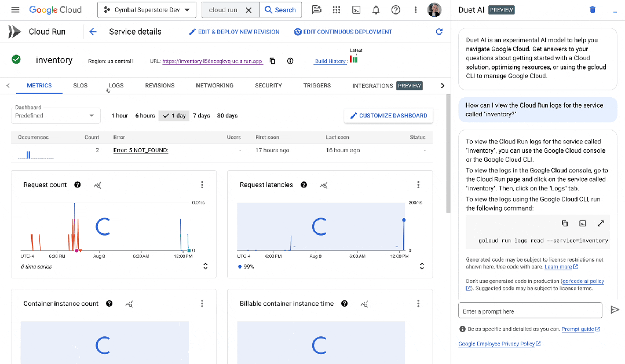Open the Prompt guide link
The image size is (625, 364).
click(581, 329)
